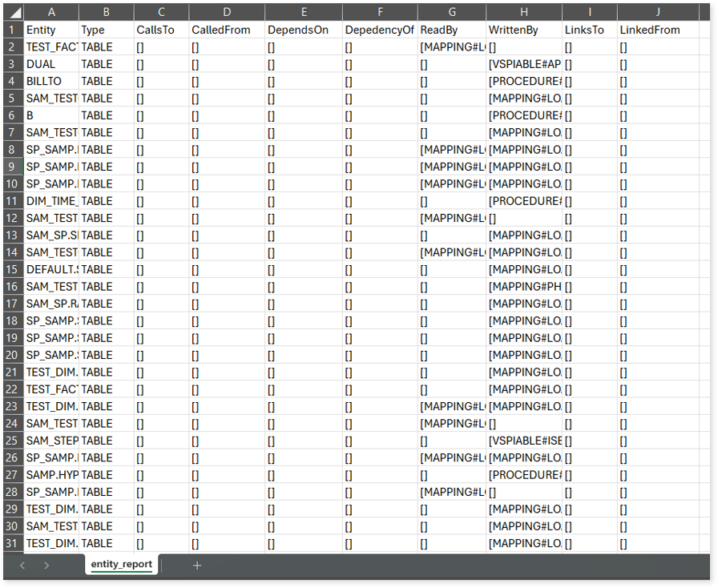
Task: Select the cell containing DUAL
Action: pos(51,64)
